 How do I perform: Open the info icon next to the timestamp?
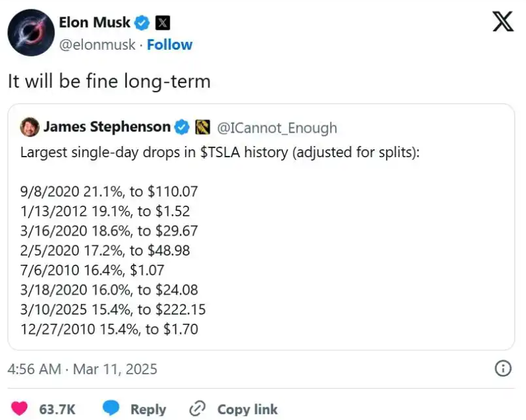(x=503, y=368)
